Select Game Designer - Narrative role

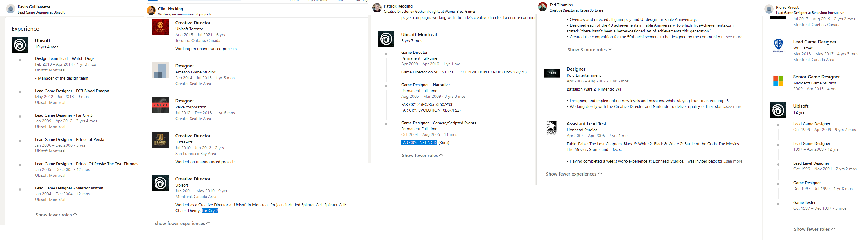[x=426, y=85]
